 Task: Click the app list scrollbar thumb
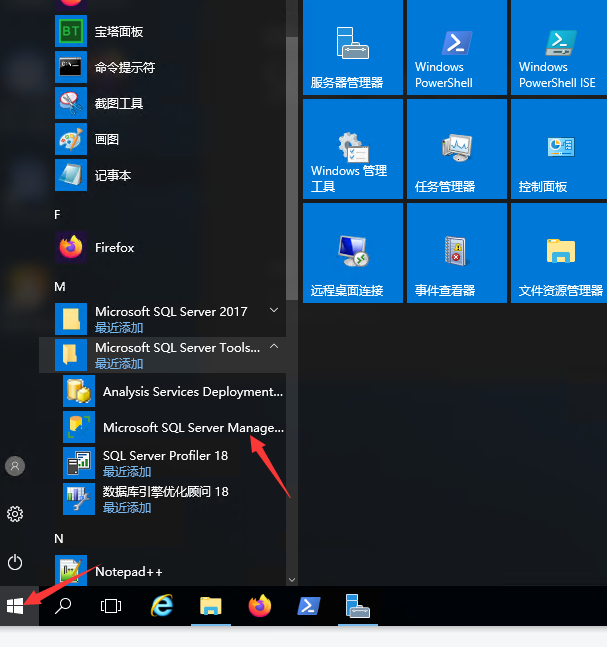292,168
